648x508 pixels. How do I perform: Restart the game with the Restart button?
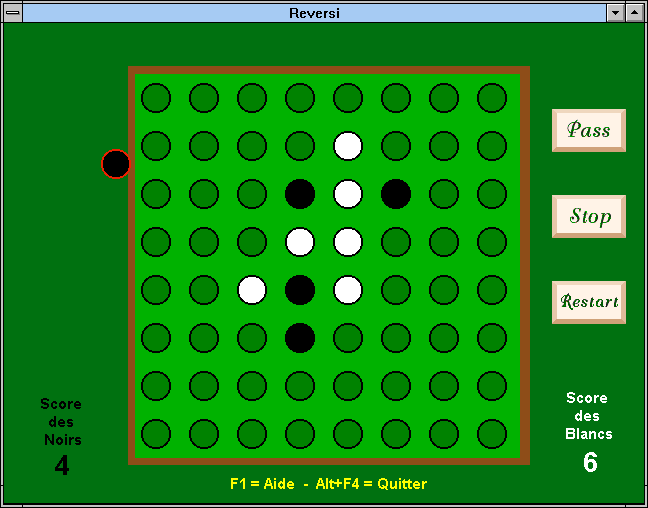click(588, 302)
